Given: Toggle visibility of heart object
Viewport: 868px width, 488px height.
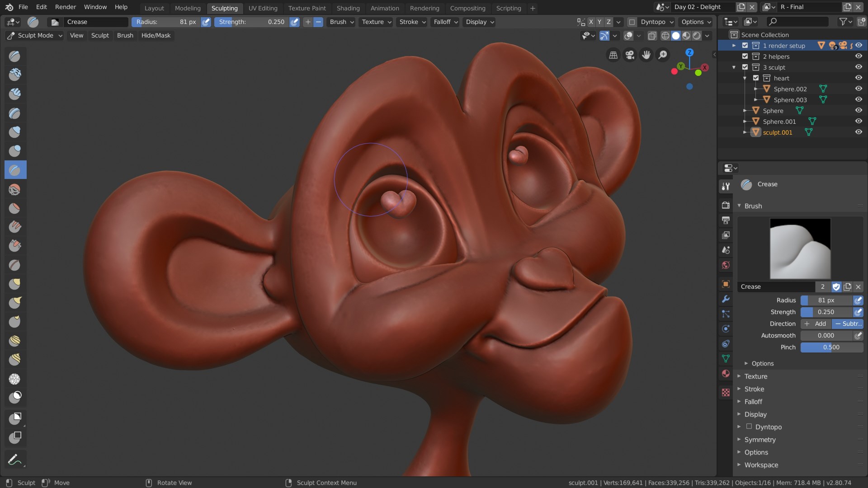Looking at the screenshot, I should pos(860,77).
